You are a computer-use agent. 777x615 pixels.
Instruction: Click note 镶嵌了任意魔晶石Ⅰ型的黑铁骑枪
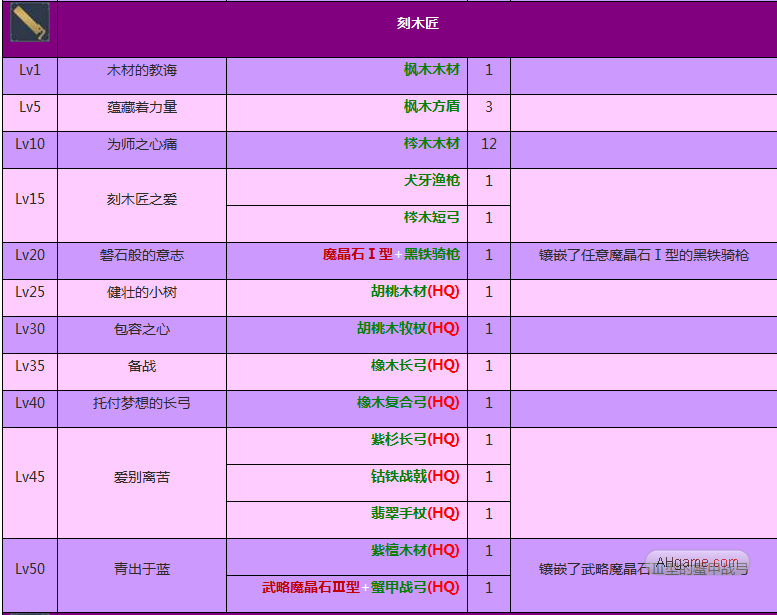coord(643,255)
